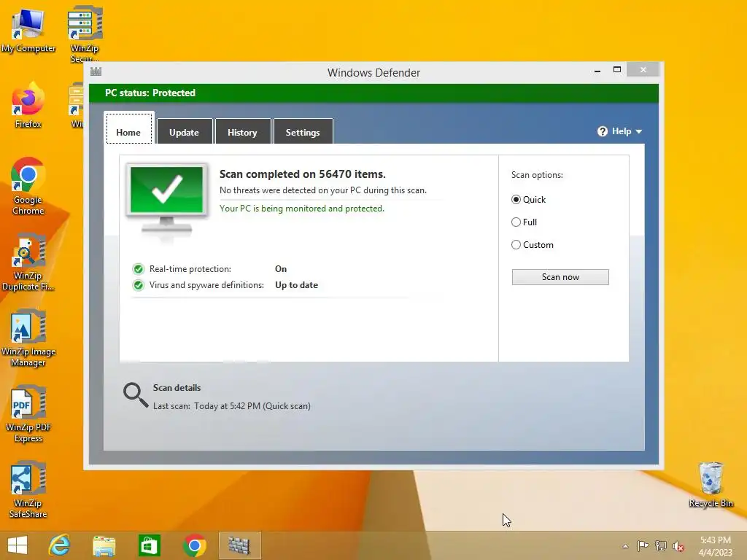The image size is (747, 560).
Task: Switch to the History tab
Action: pos(242,131)
